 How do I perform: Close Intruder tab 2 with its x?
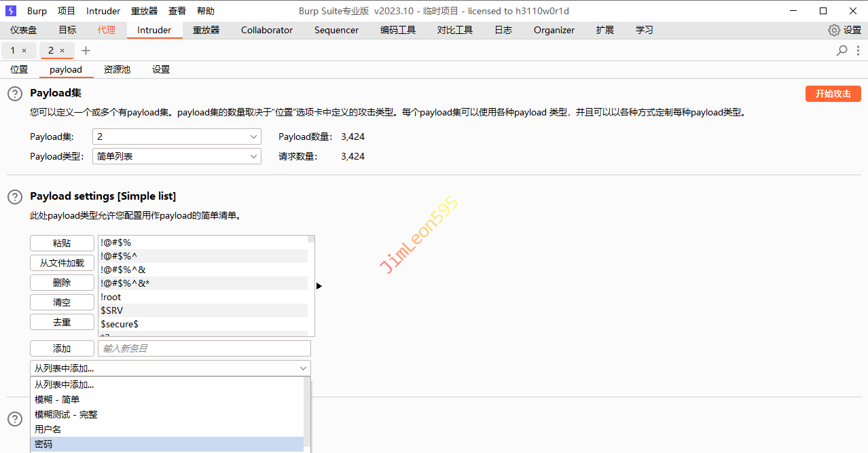click(x=62, y=51)
